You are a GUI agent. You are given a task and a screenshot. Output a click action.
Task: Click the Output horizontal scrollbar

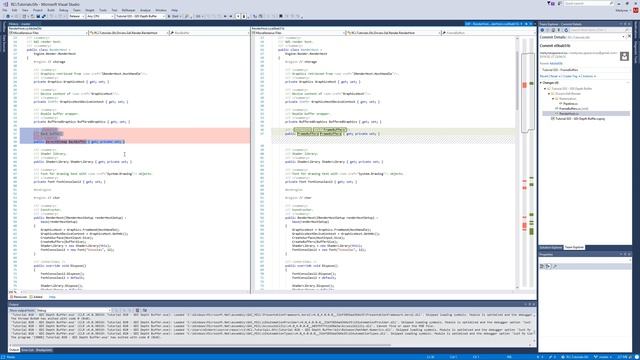pyautogui.click(x=269, y=345)
